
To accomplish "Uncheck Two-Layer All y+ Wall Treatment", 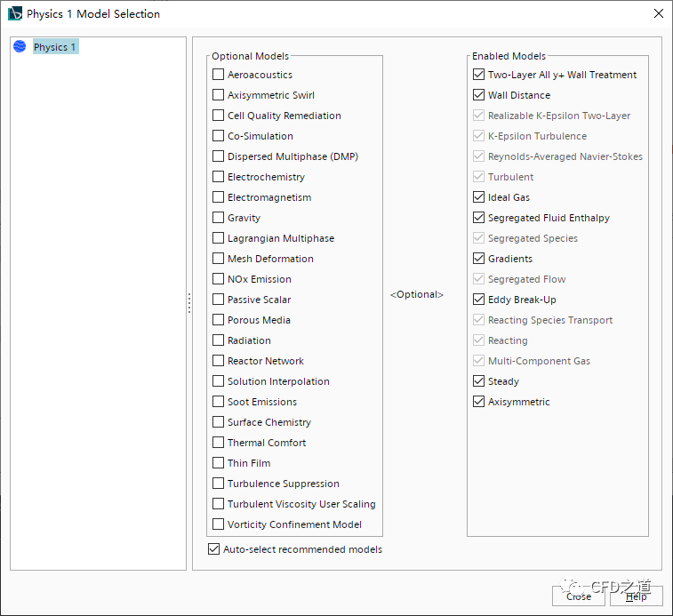I will pyautogui.click(x=478, y=75).
